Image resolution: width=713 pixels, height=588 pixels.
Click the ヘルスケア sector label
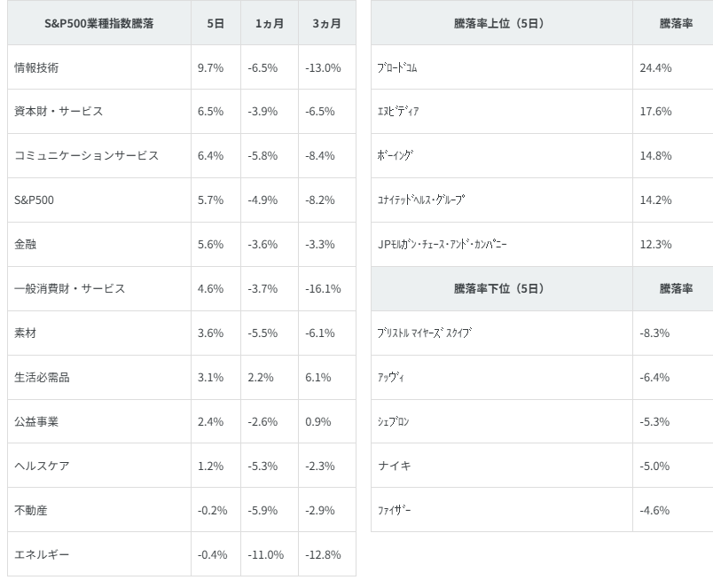click(x=42, y=466)
